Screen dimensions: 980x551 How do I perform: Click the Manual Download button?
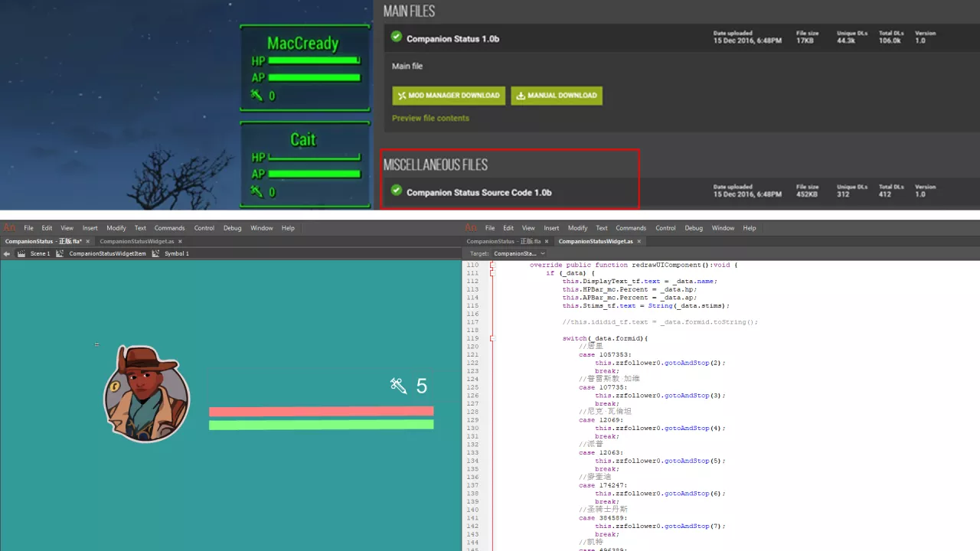pos(557,96)
